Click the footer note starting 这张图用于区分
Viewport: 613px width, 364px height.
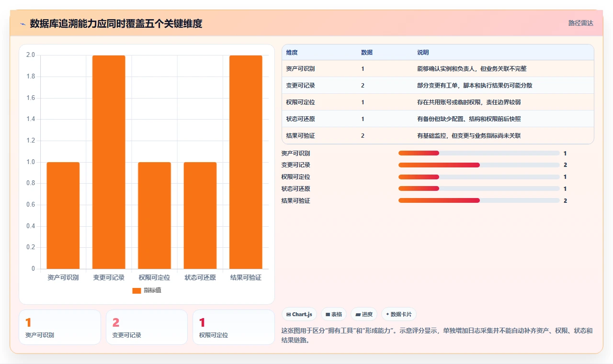pos(437,335)
